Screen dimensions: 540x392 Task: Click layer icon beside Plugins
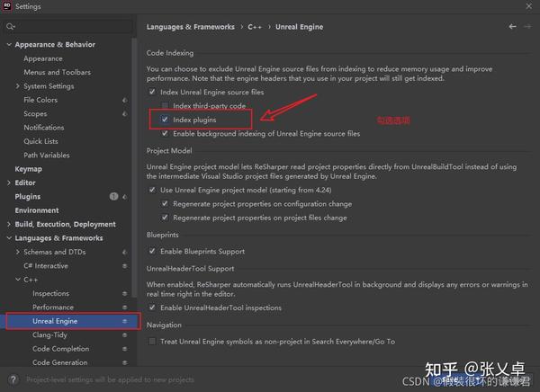tap(125, 197)
